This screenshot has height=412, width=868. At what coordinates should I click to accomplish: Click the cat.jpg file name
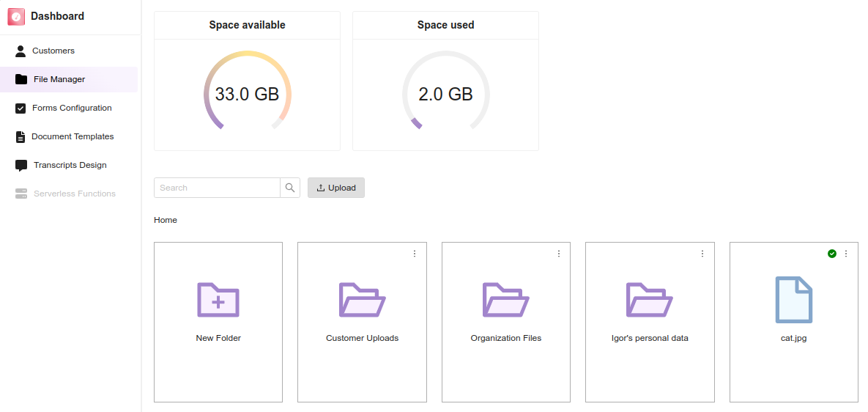click(794, 338)
